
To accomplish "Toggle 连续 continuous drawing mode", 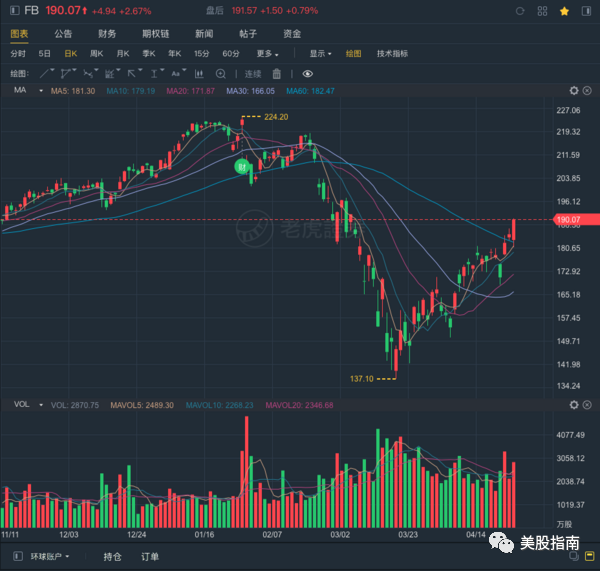I will pyautogui.click(x=252, y=74).
